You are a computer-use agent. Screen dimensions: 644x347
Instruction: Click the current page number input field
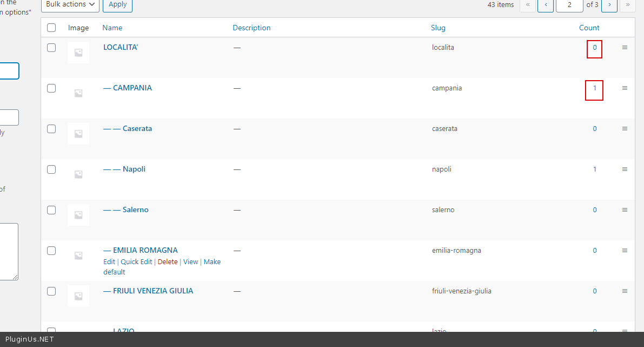569,5
